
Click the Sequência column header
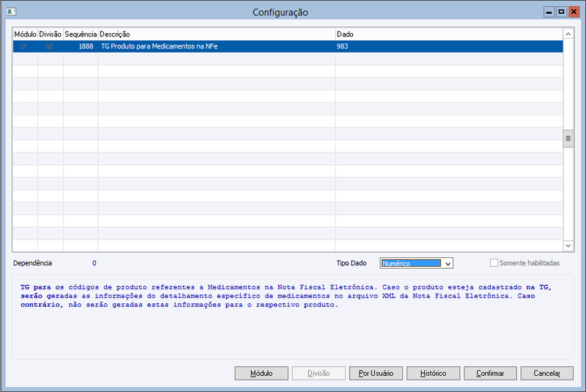[x=81, y=34]
